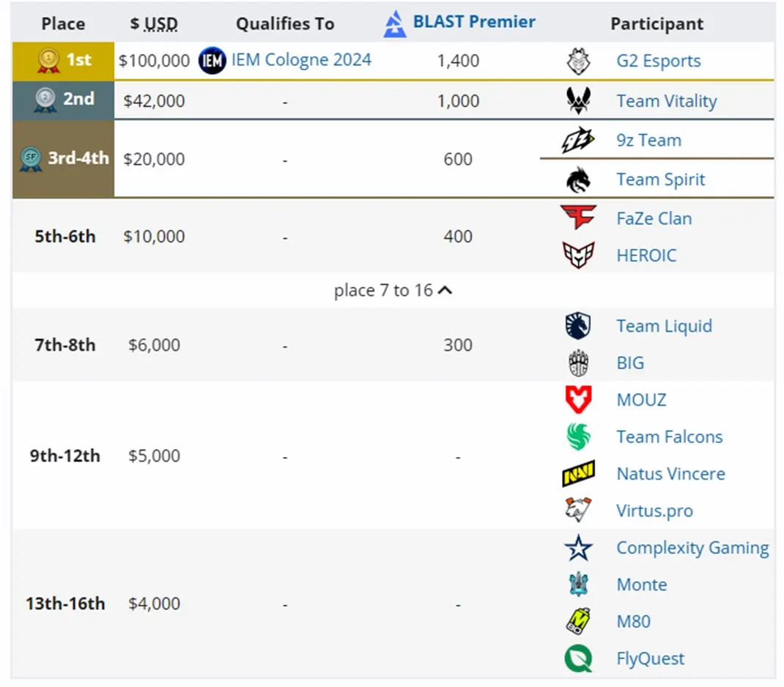Screen dimensions: 784x687
Task: Click the G2 Esports team logo
Action: 578,62
